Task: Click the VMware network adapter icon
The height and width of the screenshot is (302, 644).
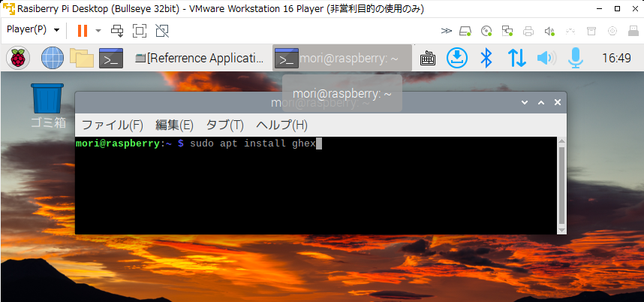Action: (507, 31)
